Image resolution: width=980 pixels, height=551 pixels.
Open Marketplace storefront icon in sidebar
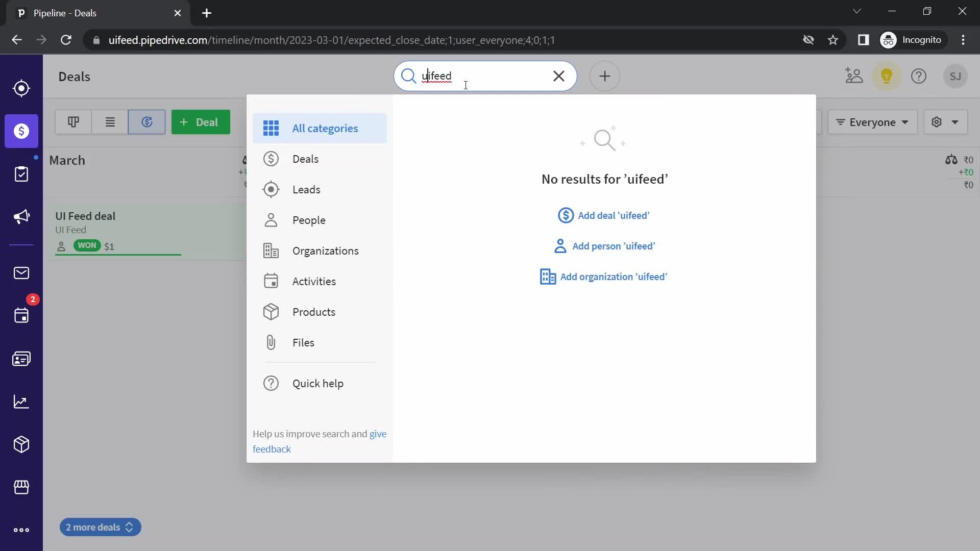(x=21, y=487)
